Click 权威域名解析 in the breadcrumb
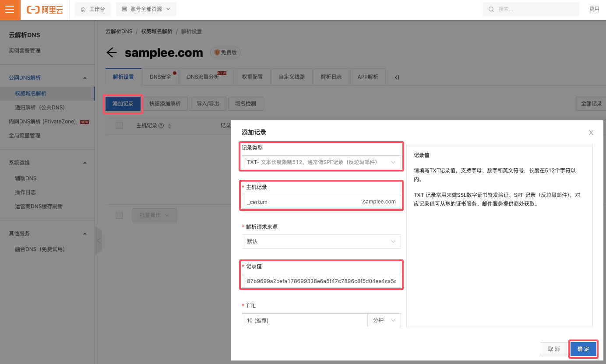 point(157,31)
